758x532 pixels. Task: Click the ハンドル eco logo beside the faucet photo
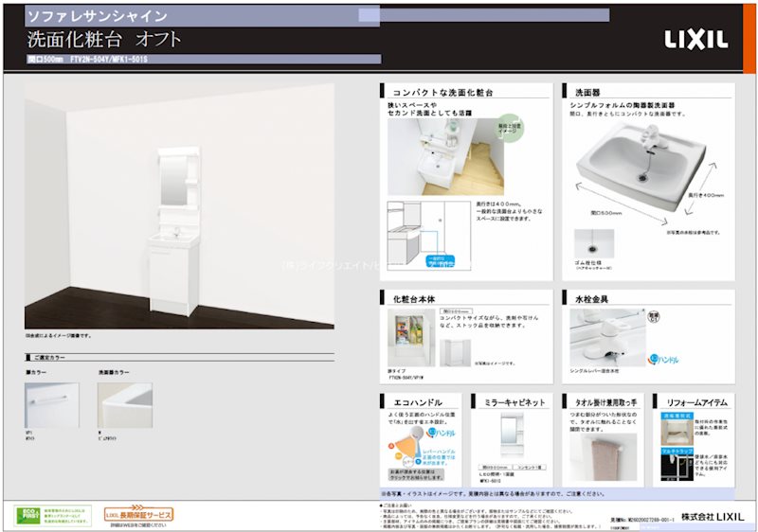[x=664, y=359]
